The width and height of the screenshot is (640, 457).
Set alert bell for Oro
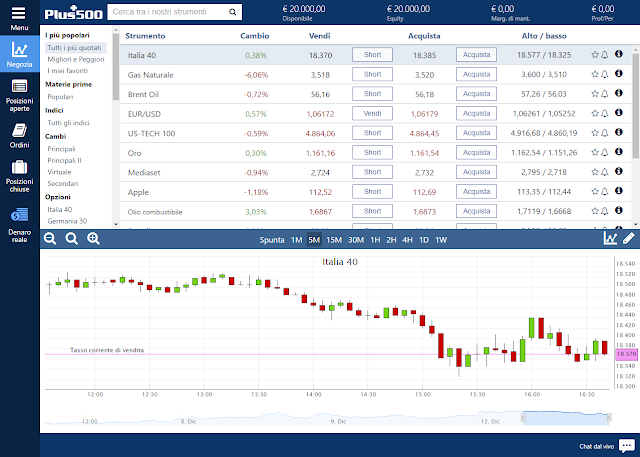(x=604, y=153)
